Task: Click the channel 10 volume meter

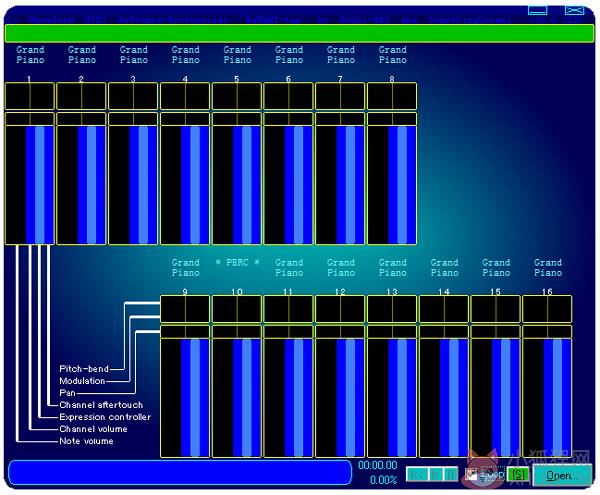Action: point(237,398)
